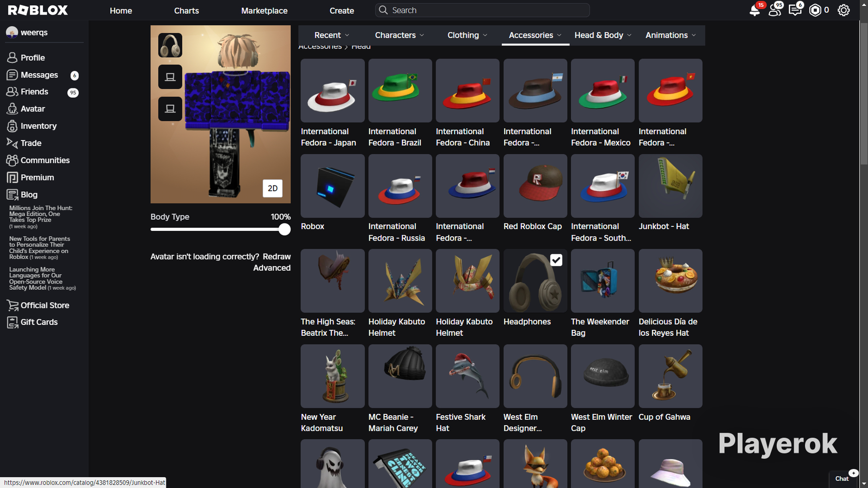Screen dimensions: 868x488
Task: Click the equipped headphones slot on avatar preview
Action: coord(170,45)
